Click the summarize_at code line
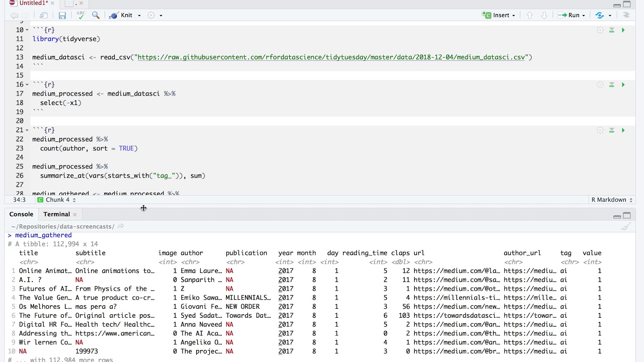This screenshot has width=644, height=362. point(123,175)
